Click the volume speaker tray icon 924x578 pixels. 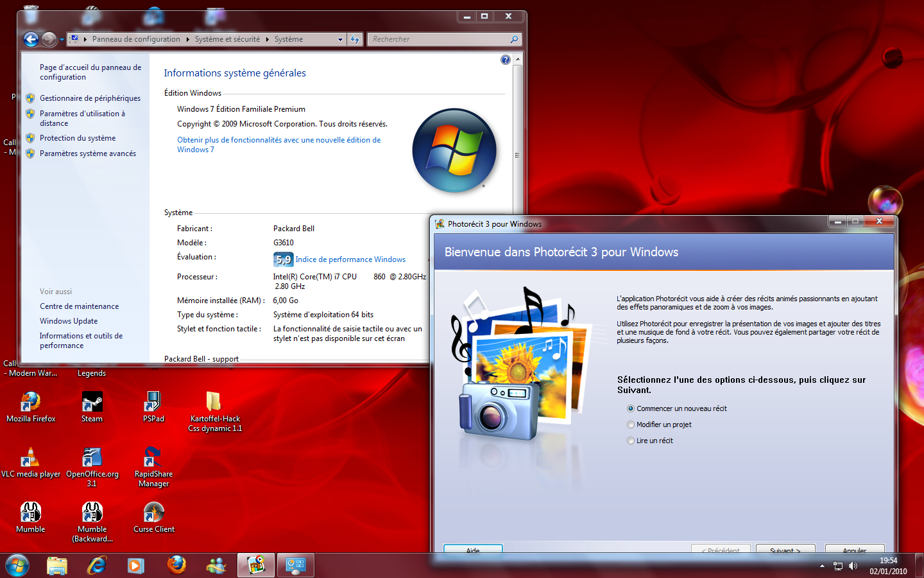pyautogui.click(x=853, y=566)
